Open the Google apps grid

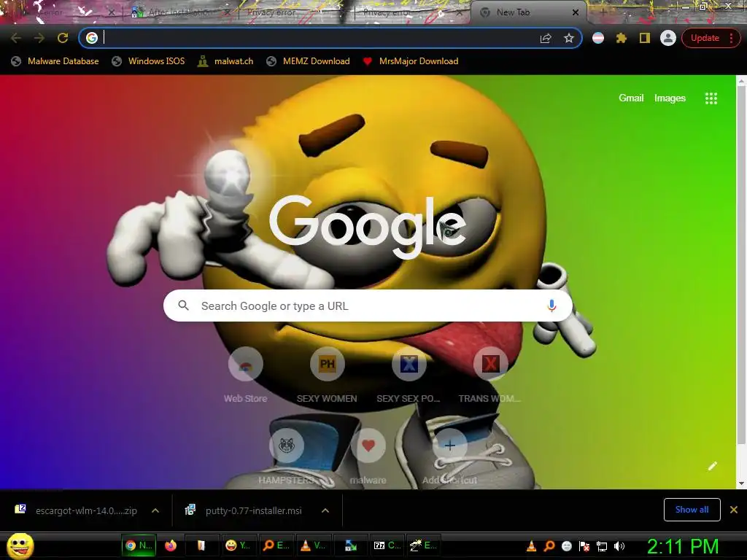[x=711, y=98]
